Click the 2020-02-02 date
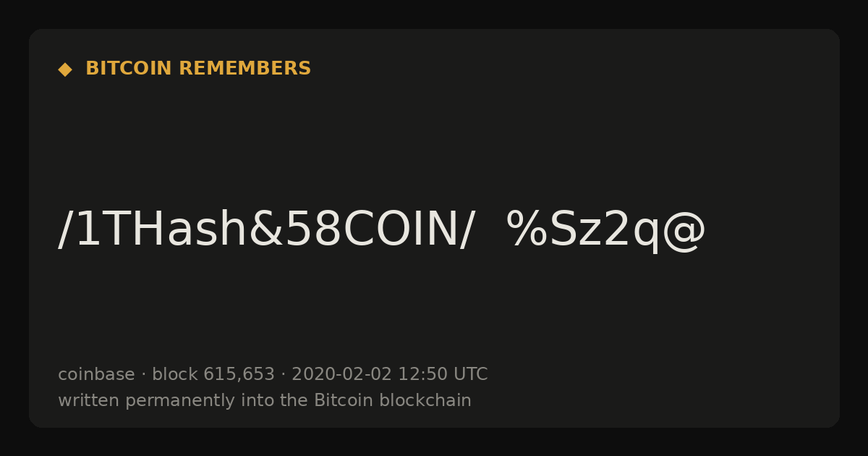The width and height of the screenshot is (868, 456). (x=341, y=374)
